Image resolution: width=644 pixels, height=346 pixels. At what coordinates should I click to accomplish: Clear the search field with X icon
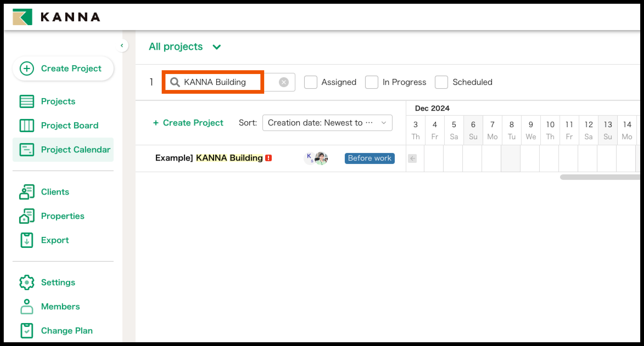click(x=283, y=82)
